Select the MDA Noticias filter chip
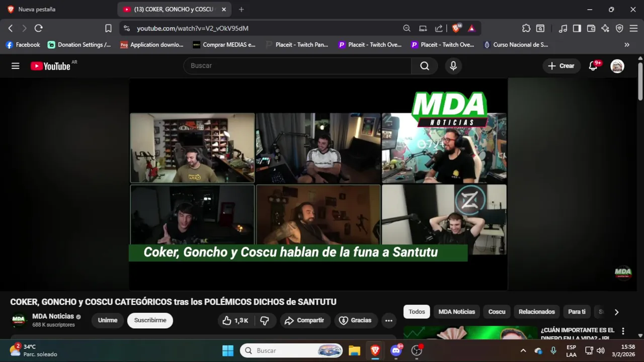The width and height of the screenshot is (644, 362). [456, 312]
